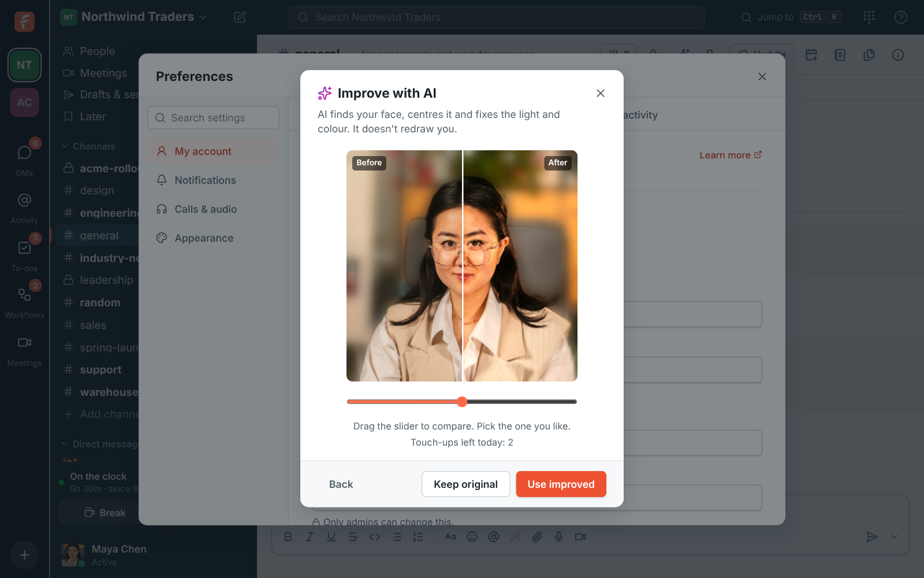Open Workflows in the left rail
924x578 pixels.
click(x=24, y=302)
